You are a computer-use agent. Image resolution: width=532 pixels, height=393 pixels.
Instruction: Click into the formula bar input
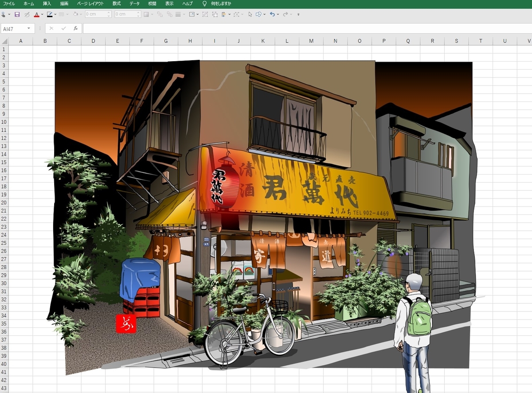coord(307,28)
